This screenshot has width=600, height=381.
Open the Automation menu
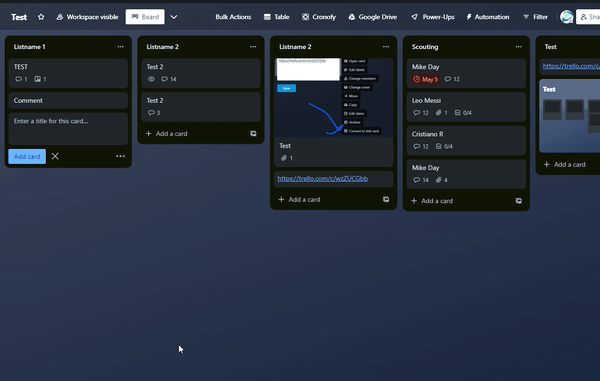click(488, 17)
